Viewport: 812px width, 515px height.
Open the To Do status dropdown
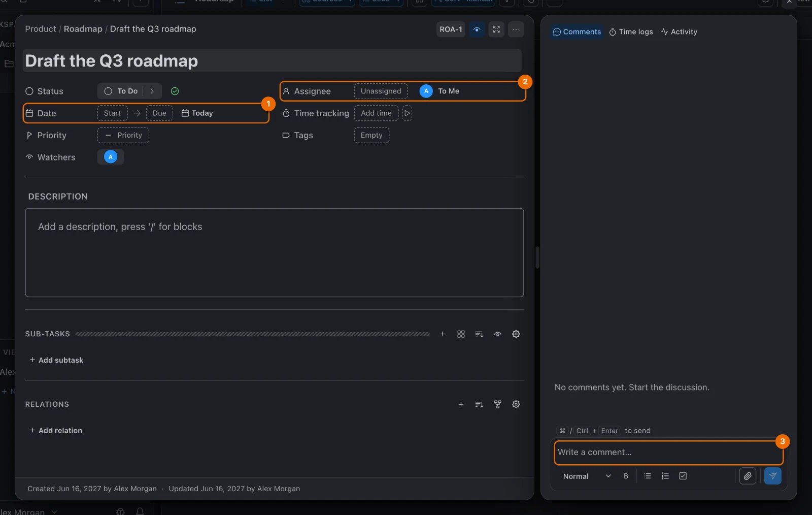(121, 91)
